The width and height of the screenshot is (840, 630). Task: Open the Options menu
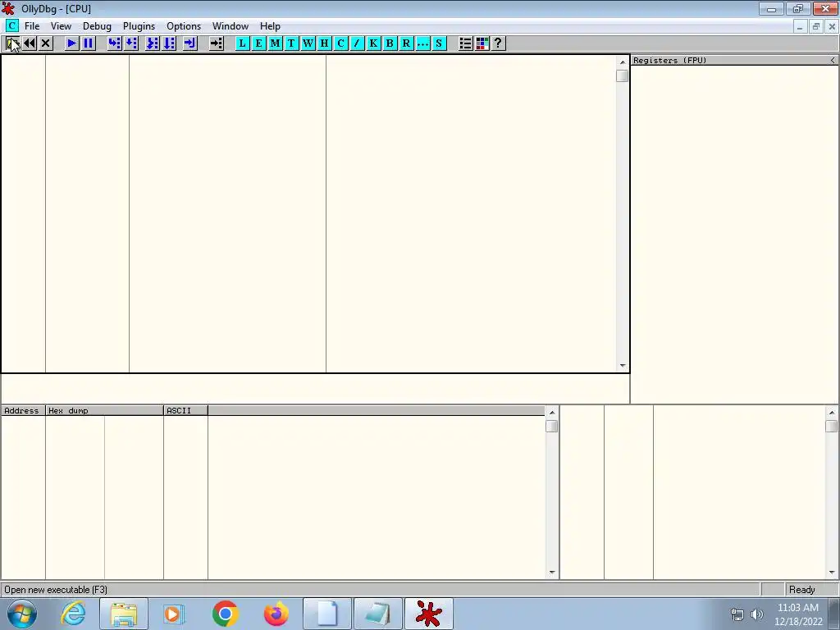pos(184,25)
